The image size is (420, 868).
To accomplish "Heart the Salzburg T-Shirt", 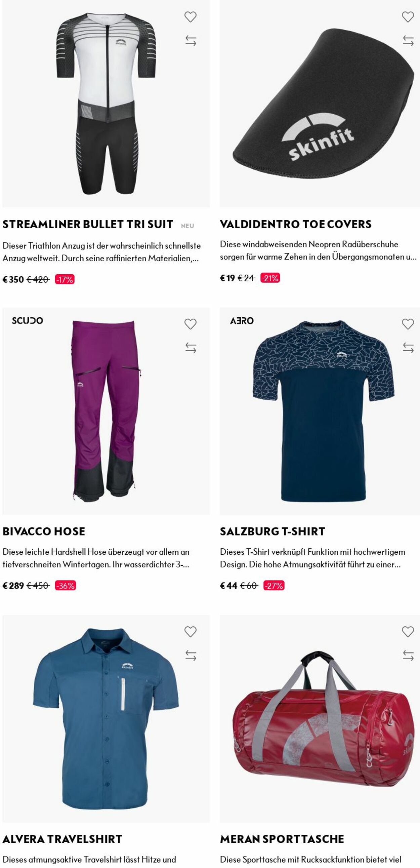I will pyautogui.click(x=408, y=324).
